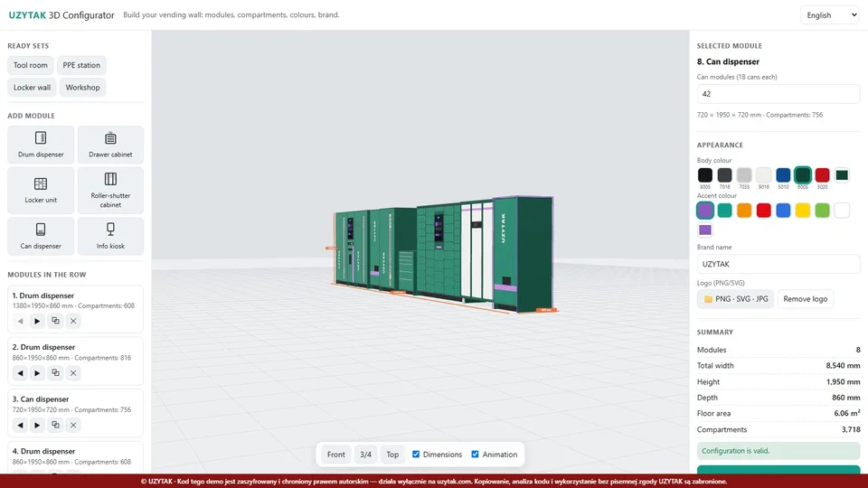Pick body colour 7016 anthracite
868x488 pixels.
(x=724, y=174)
